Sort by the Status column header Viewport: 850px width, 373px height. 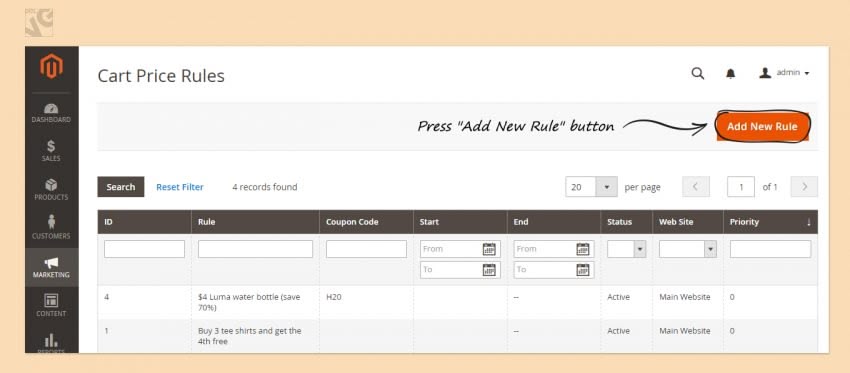(x=627, y=222)
